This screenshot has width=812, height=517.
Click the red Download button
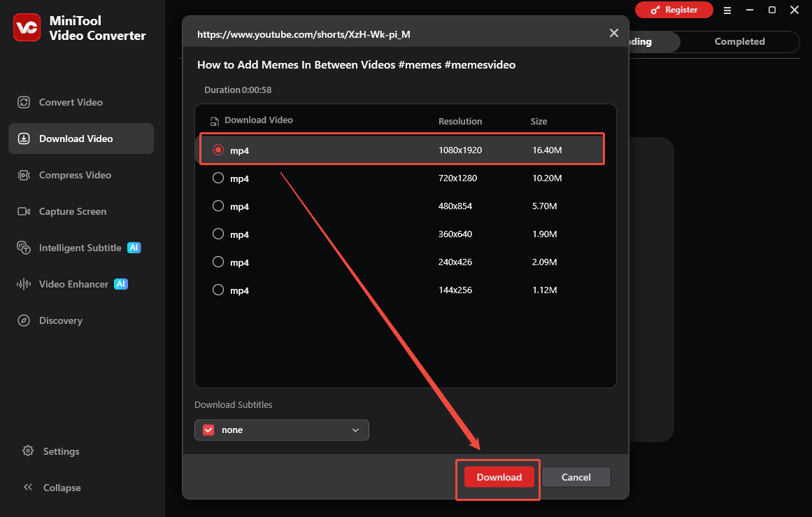pyautogui.click(x=499, y=477)
